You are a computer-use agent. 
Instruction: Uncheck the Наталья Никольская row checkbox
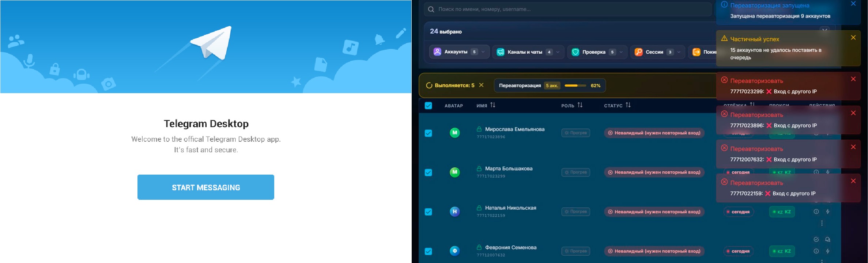[429, 212]
